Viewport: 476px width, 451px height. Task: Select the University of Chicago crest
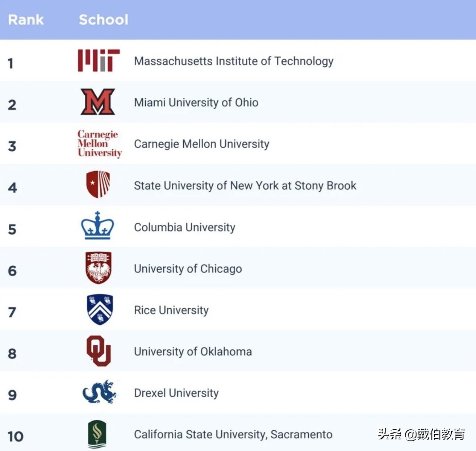(99, 268)
